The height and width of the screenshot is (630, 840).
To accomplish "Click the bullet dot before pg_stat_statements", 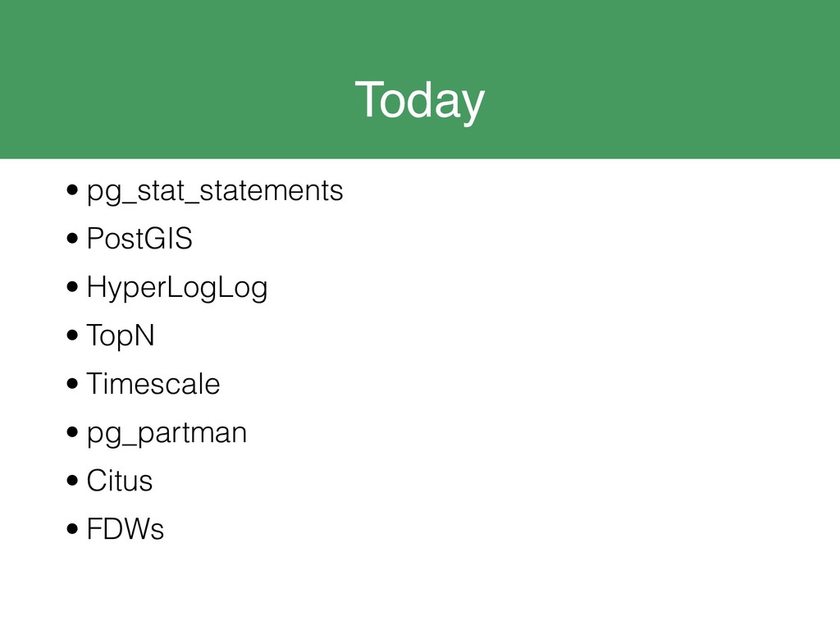I will [x=72, y=189].
